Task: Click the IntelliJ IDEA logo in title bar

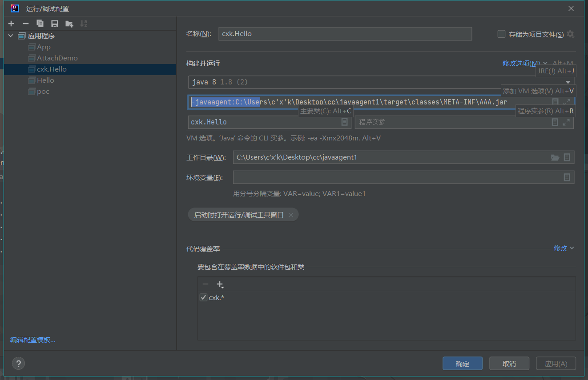Action: coord(15,8)
